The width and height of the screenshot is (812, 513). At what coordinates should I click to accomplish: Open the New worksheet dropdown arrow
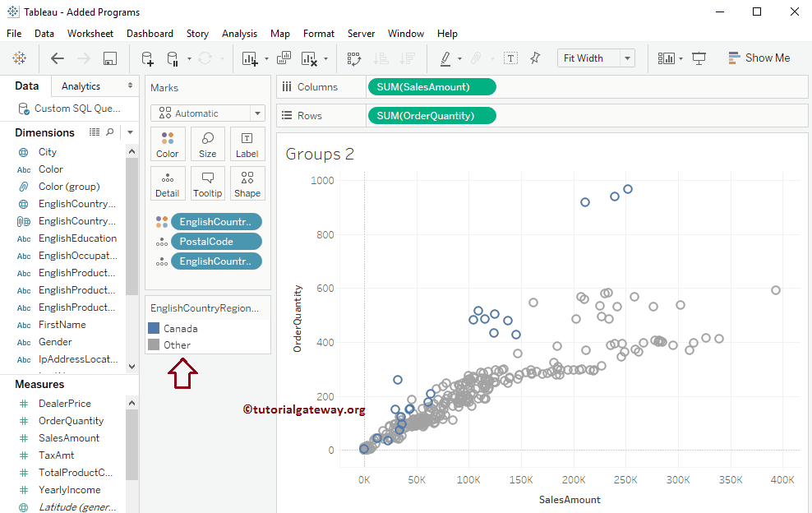coord(266,58)
